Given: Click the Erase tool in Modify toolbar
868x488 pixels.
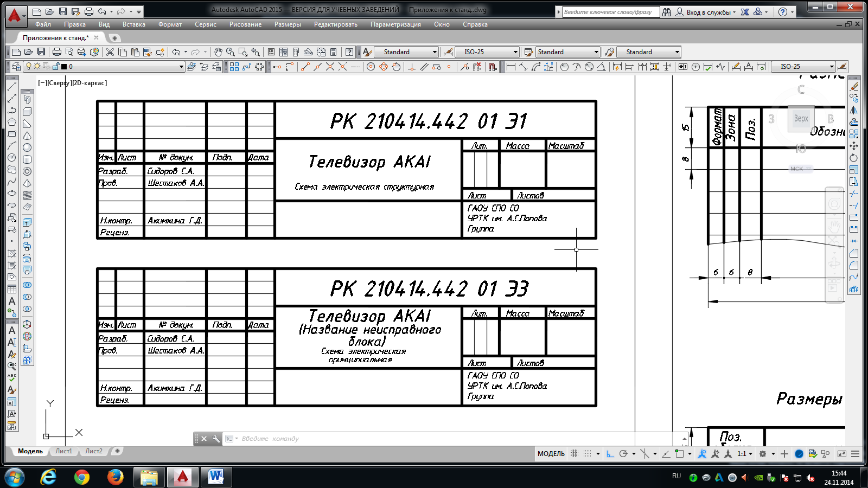Looking at the screenshot, I should [854, 86].
